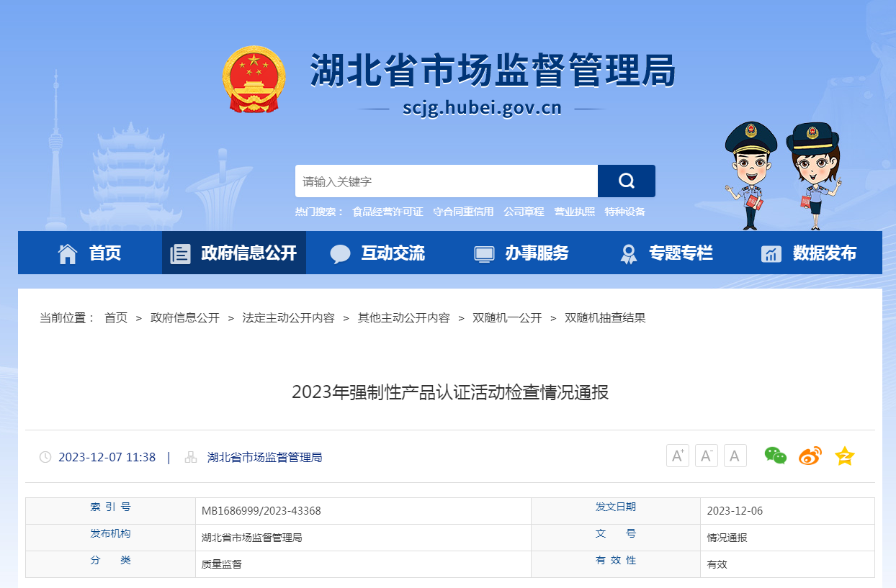Share the article via Weibo icon
The width and height of the screenshot is (896, 588).
[x=810, y=456]
